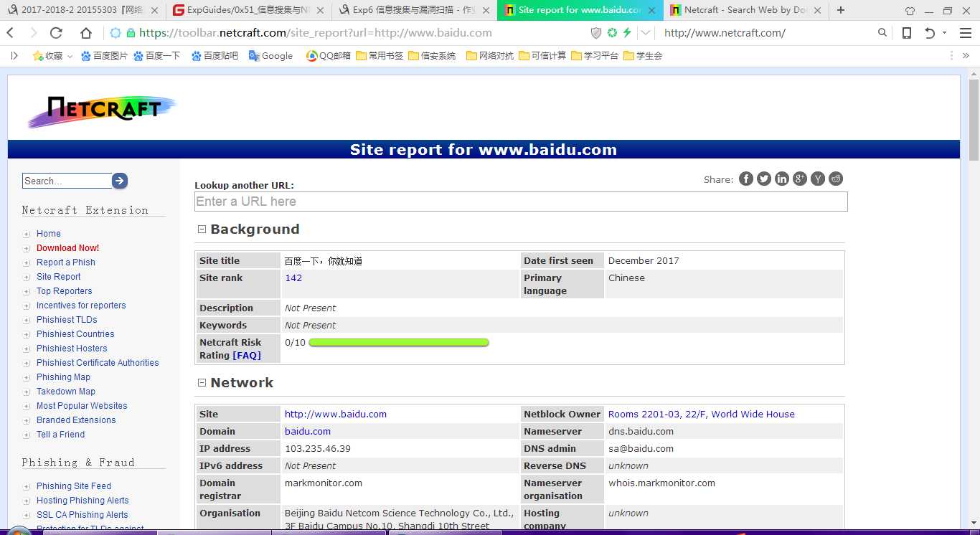
Task: Open the Report a Phish link
Action: [66, 262]
